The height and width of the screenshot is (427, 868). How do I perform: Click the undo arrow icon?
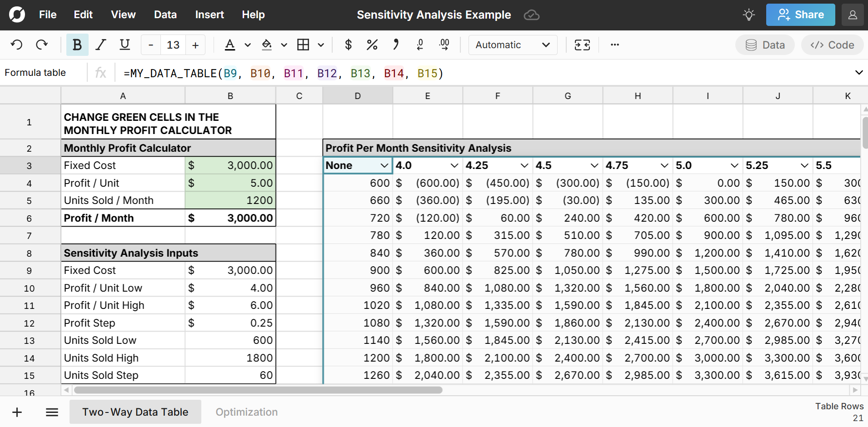click(17, 45)
